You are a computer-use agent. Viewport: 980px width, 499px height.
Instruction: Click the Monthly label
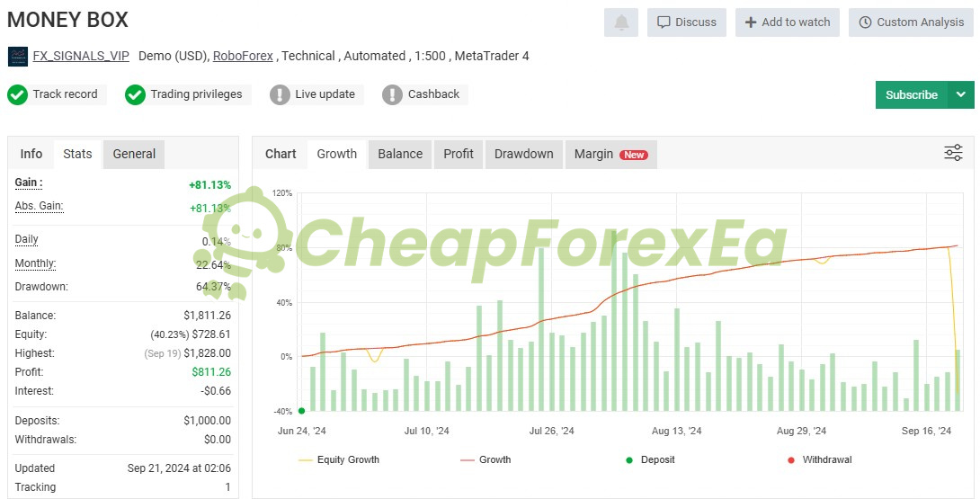click(35, 263)
